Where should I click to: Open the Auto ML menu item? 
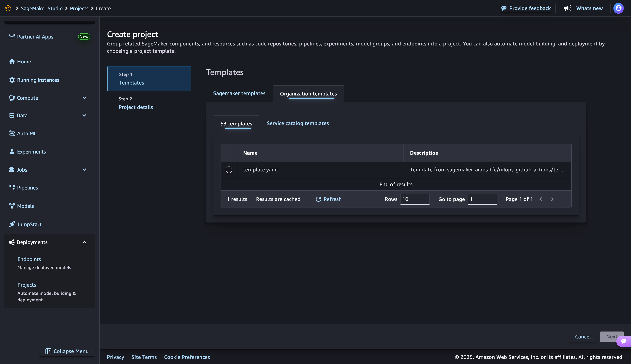pyautogui.click(x=49, y=133)
